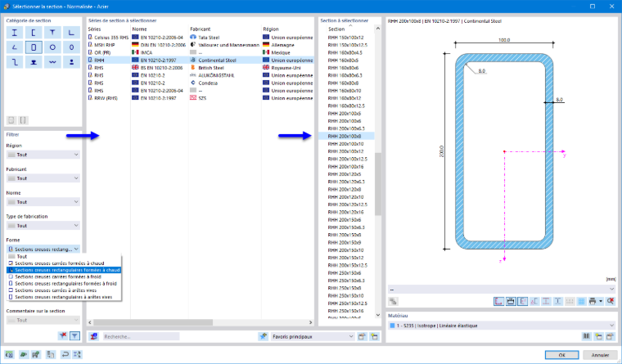Toggle the third framed preview toolbar button
Image resolution: width=622 pixels, height=364 pixels.
[523, 301]
